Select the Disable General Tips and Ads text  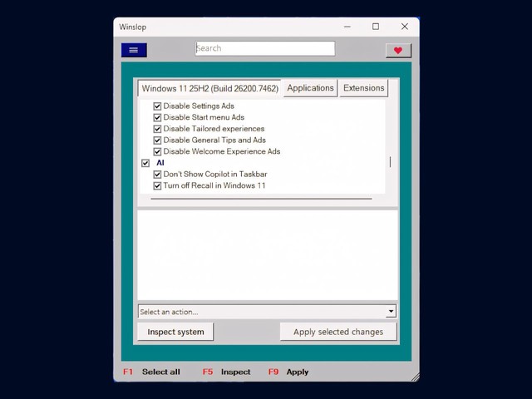(x=214, y=140)
